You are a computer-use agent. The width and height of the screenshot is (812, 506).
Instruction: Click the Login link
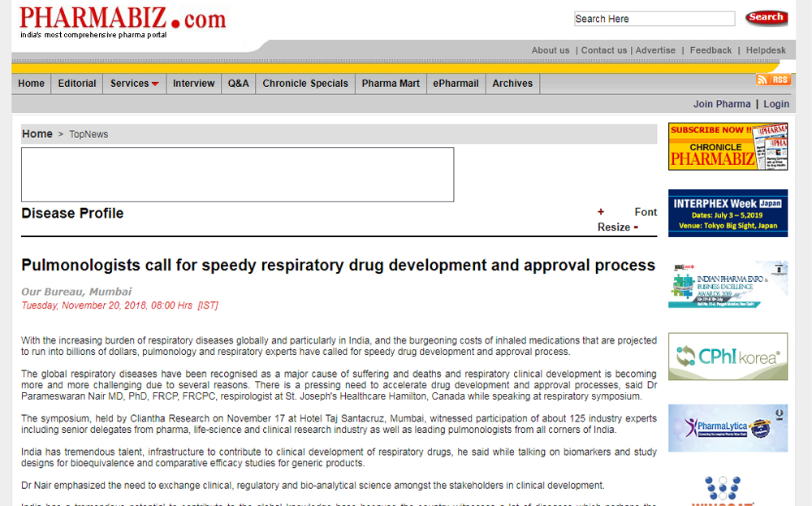[x=776, y=104]
